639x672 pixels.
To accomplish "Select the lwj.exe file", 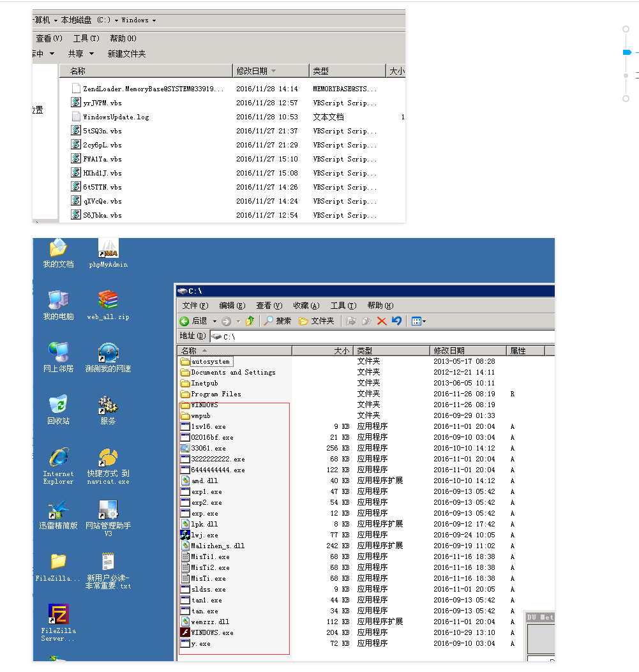I will click(x=199, y=535).
